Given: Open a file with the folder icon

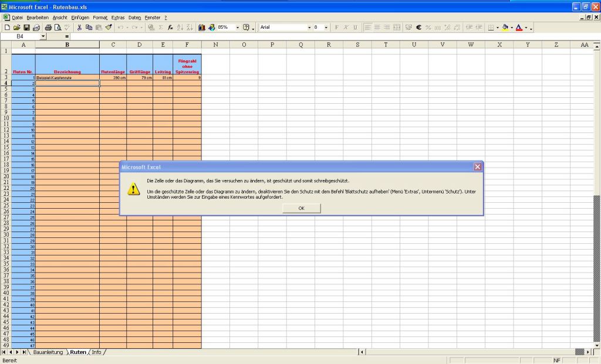Looking at the screenshot, I should point(17,28).
